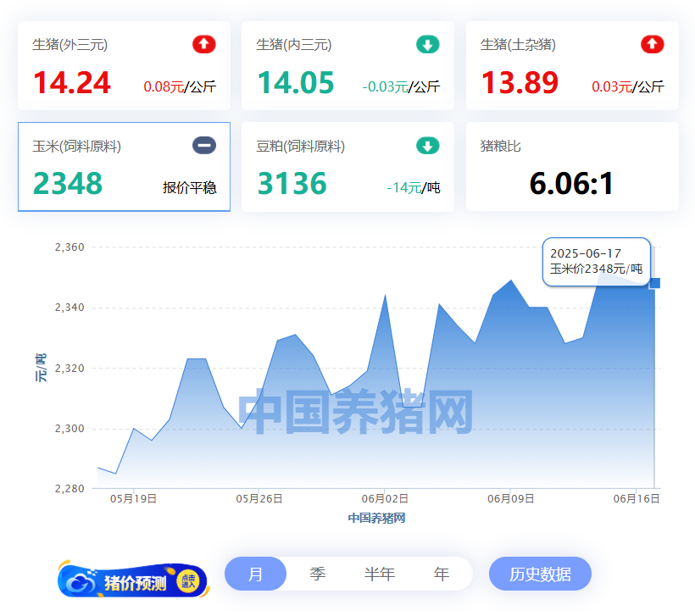Click green down arrow on 豆粕 card
This screenshot has height=616, width=695.
pos(428,146)
